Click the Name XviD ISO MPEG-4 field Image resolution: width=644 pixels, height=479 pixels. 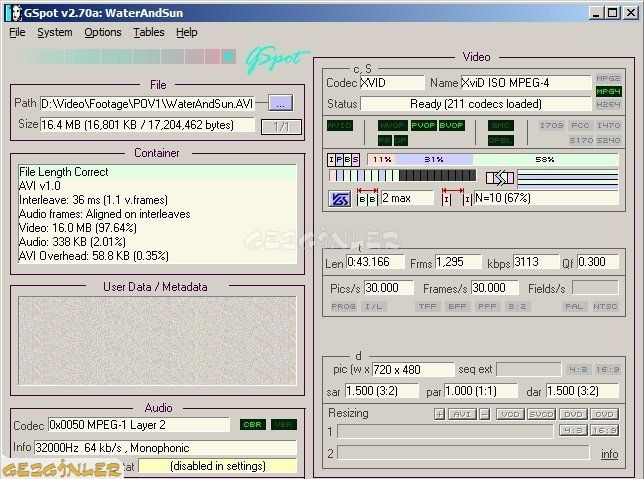point(526,83)
